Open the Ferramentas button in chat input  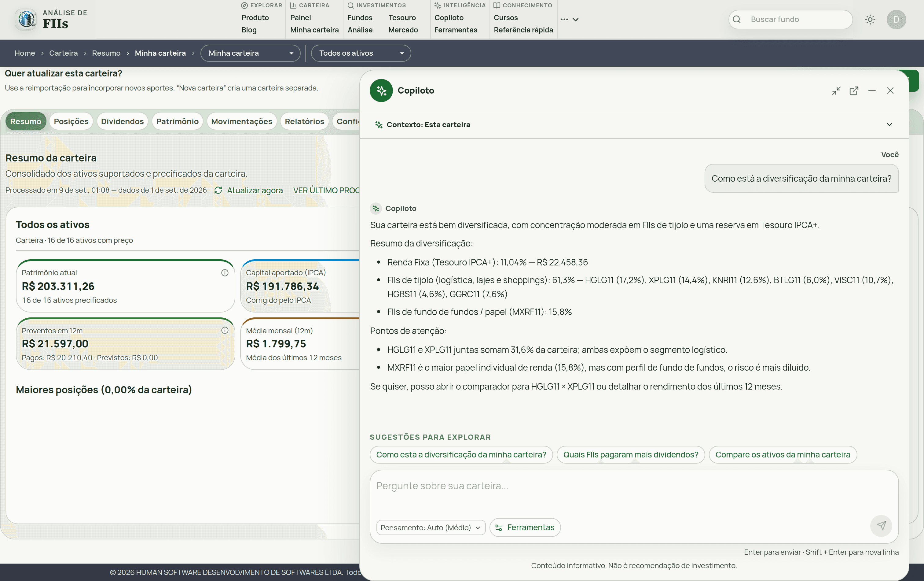click(x=525, y=527)
